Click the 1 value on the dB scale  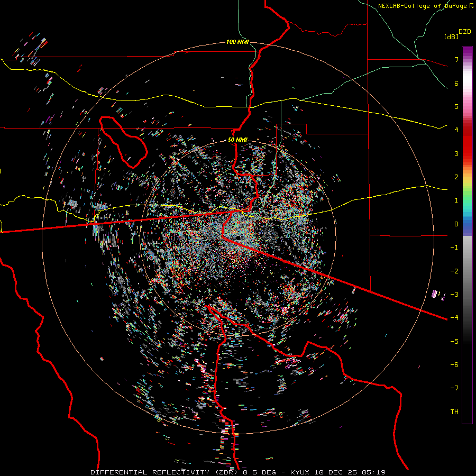pyautogui.click(x=456, y=200)
